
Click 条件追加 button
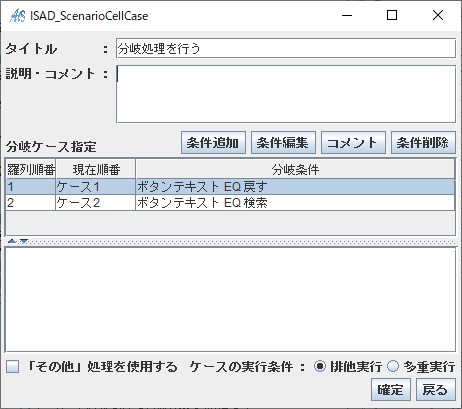[x=213, y=143]
